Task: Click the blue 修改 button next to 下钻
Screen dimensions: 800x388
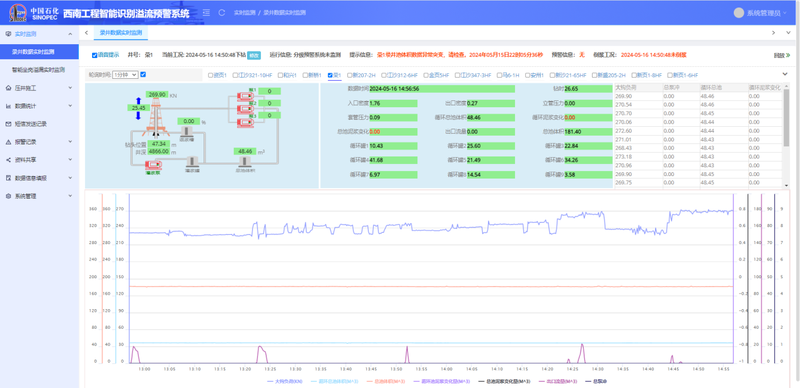Action: (x=254, y=55)
